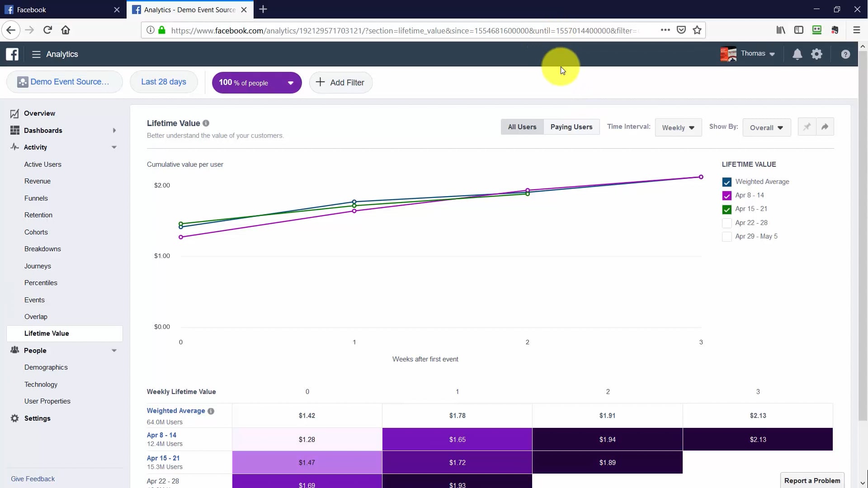Click the info icon beside Weighted Average row
Viewport: 868px width, 488px height.
(211, 411)
